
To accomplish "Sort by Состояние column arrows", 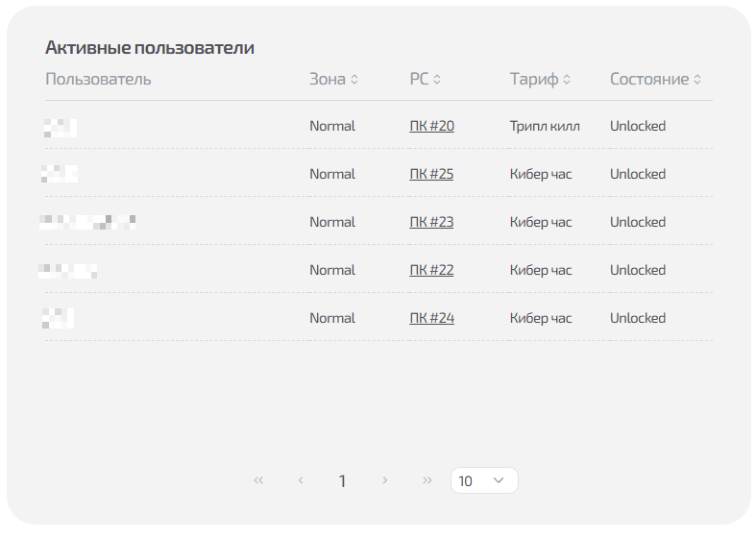I will (697, 80).
